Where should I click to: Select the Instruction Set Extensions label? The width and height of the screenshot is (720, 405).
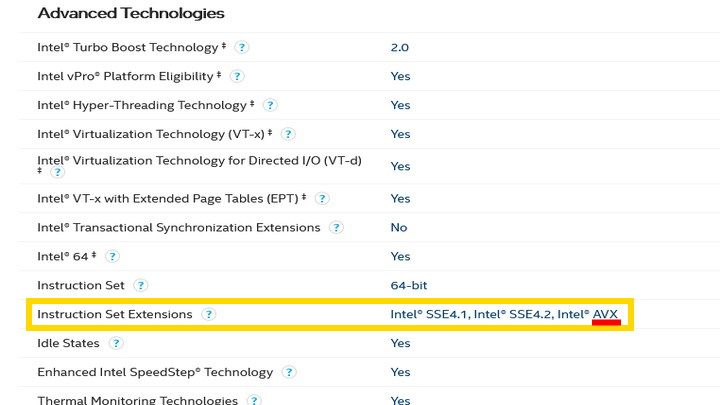(114, 314)
